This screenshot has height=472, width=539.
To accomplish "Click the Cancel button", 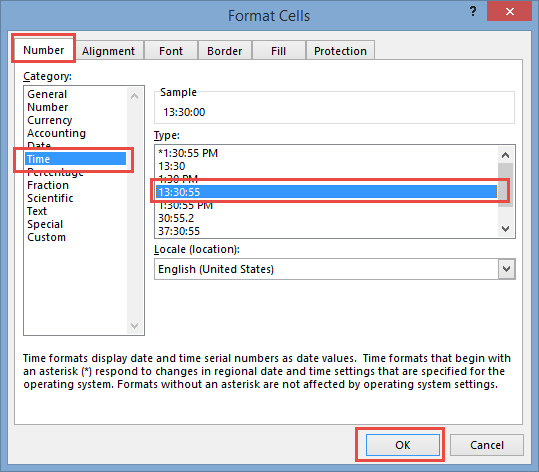I will tap(487, 445).
